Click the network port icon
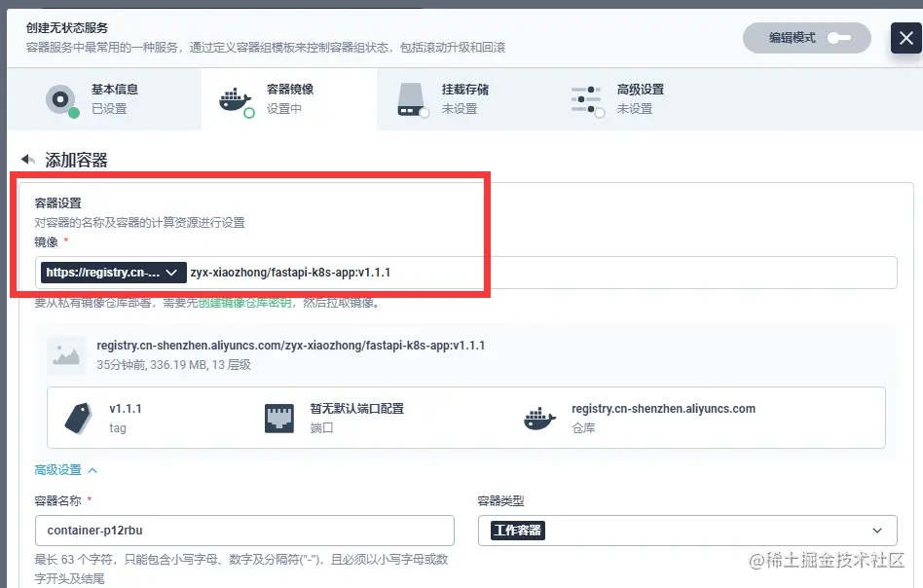 coord(279,419)
